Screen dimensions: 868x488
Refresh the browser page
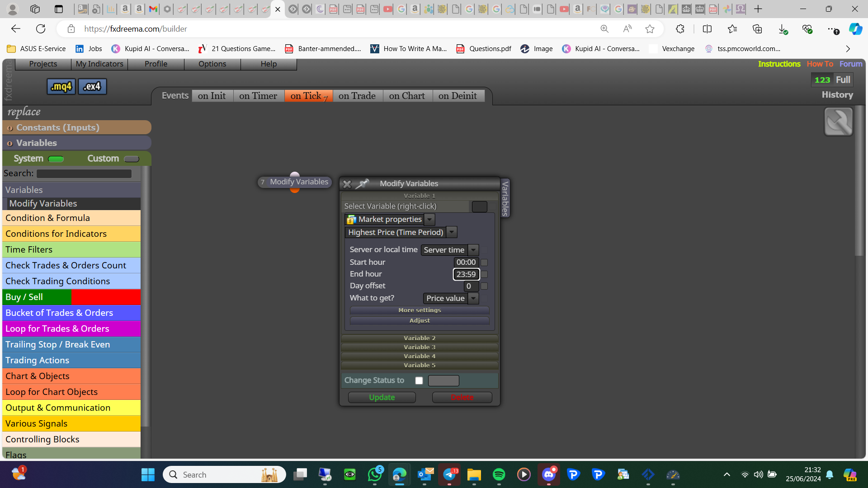point(41,29)
